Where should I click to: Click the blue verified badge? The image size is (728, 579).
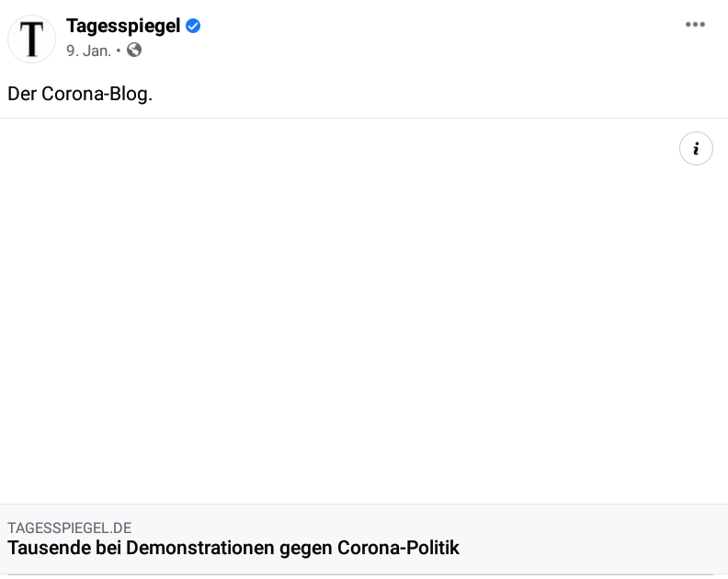193,26
